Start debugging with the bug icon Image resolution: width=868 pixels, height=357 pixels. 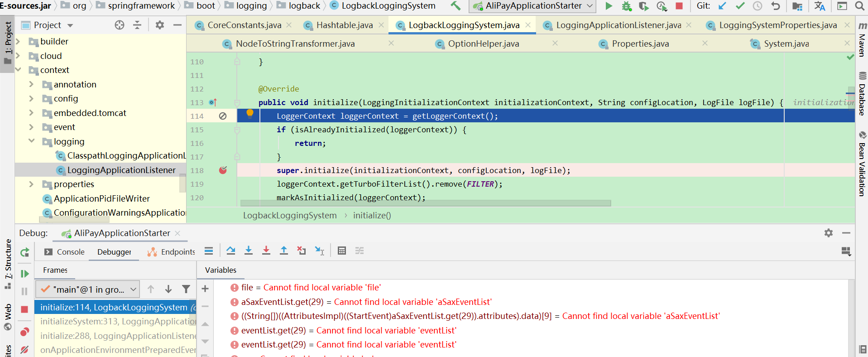[x=627, y=6]
